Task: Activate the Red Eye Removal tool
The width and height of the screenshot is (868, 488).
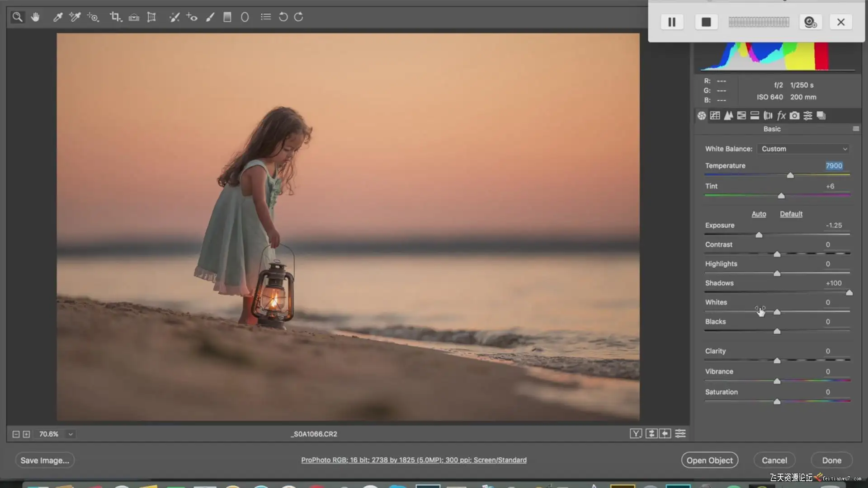Action: click(x=192, y=17)
